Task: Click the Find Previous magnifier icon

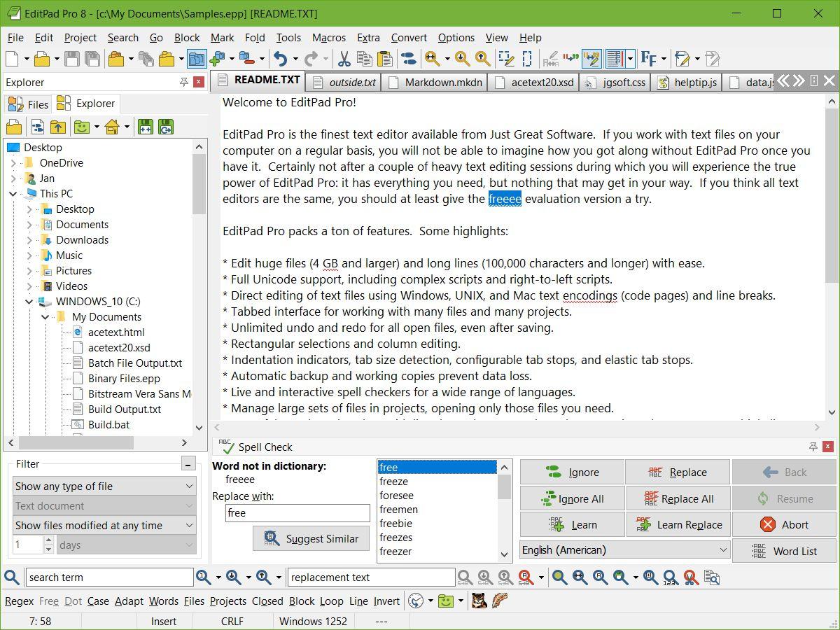Action: coord(482,59)
